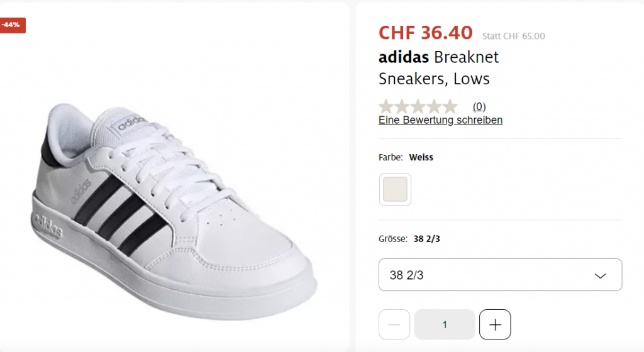644x352 pixels.
Task: Click the minus icon to decrease quantity
Action: [x=394, y=325]
